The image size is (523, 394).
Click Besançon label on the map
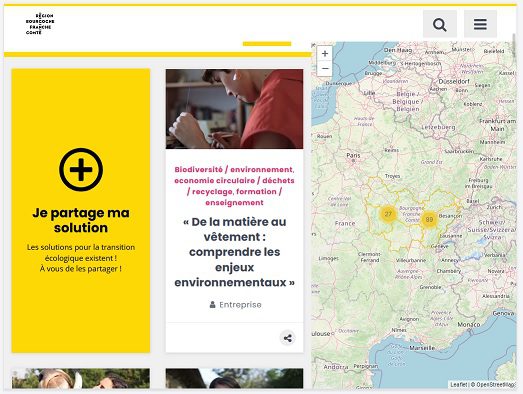click(x=450, y=216)
